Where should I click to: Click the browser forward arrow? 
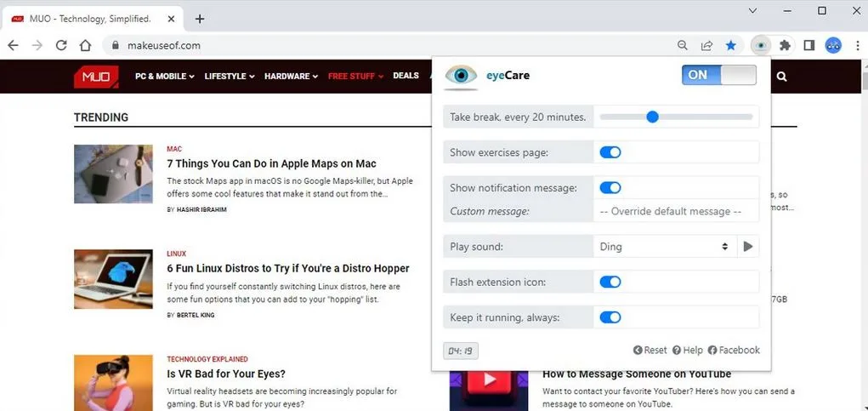37,45
